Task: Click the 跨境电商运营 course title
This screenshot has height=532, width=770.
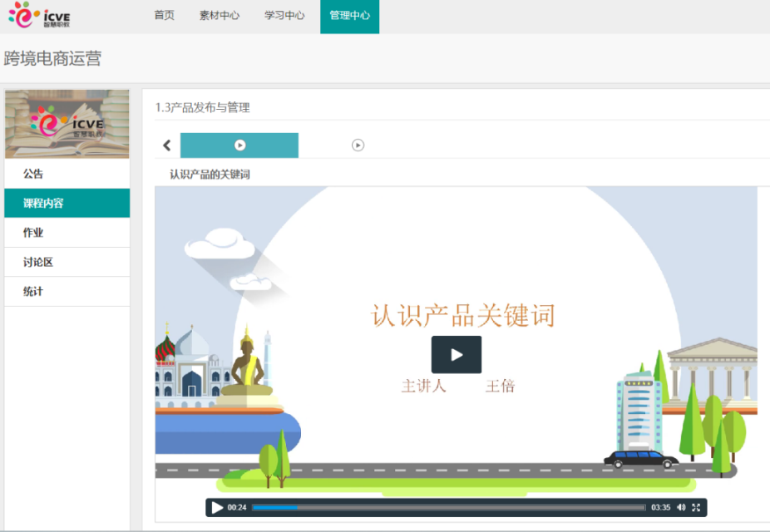Action: pos(52,59)
